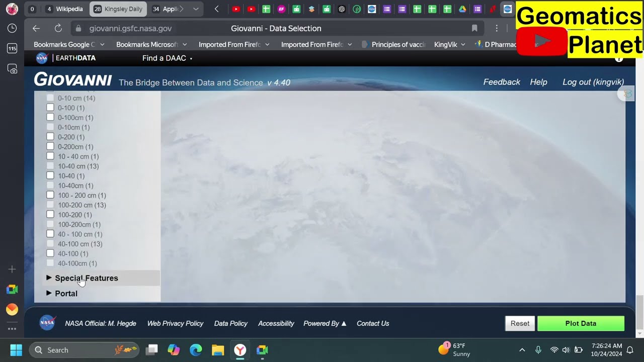Open the first YouTube pinned tab
This screenshot has height=362, width=644.
click(x=236, y=9)
